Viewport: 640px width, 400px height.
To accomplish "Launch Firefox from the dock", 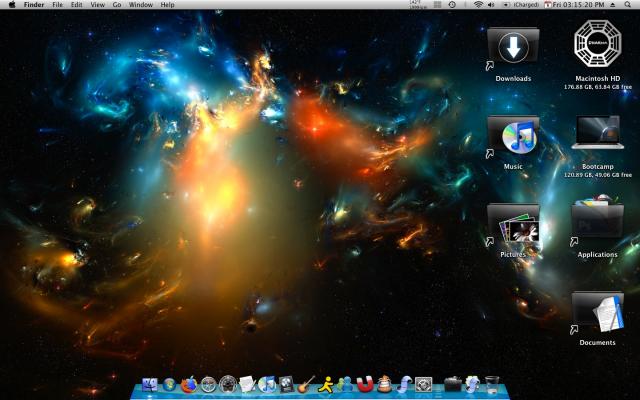I will tap(189, 384).
